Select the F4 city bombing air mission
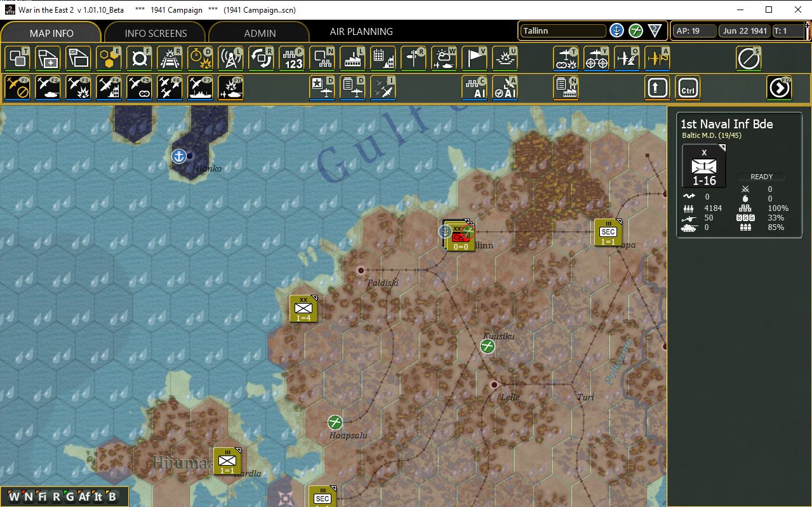The image size is (812, 507). [109, 88]
